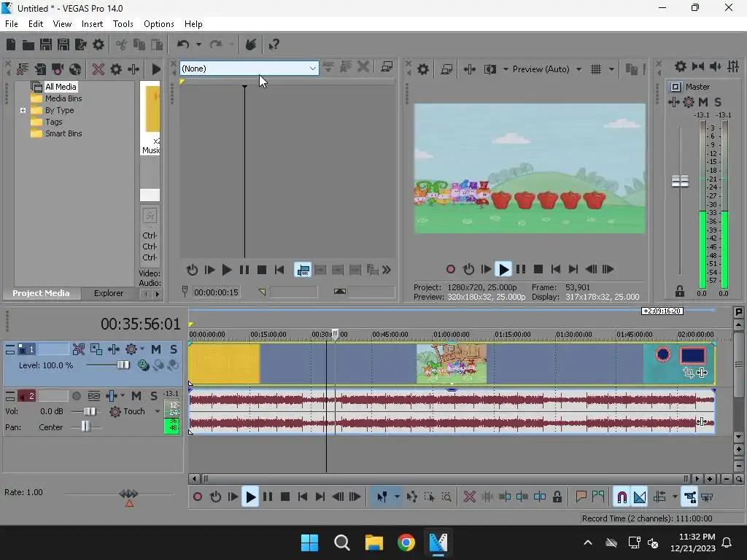The image size is (747, 560).
Task: Click Paste icon in main toolbar
Action: 157,44
